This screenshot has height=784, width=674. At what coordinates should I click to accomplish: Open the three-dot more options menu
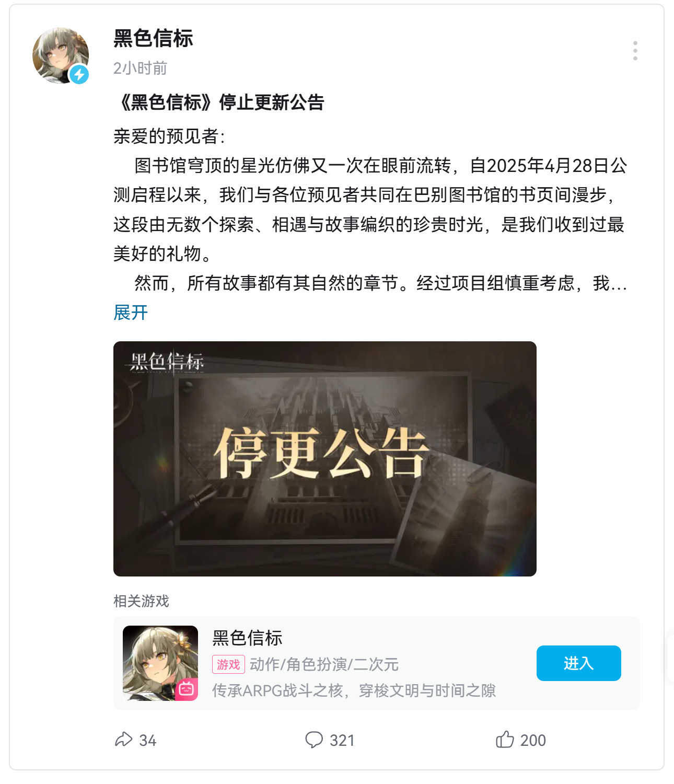point(635,51)
